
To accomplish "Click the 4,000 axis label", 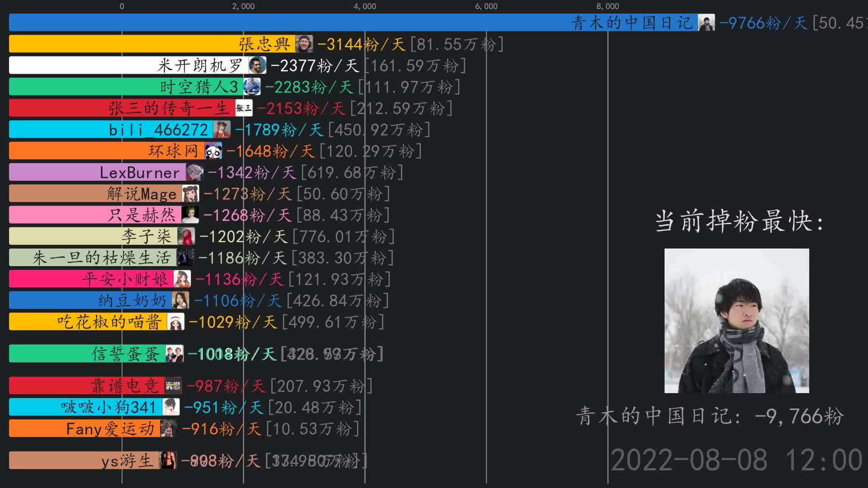I will (365, 6).
